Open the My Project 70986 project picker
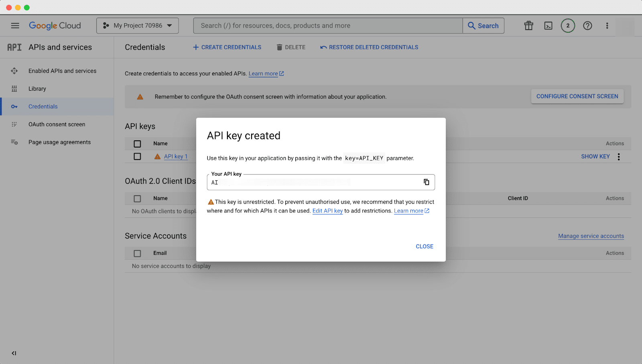This screenshot has height=364, width=642. pos(137,25)
